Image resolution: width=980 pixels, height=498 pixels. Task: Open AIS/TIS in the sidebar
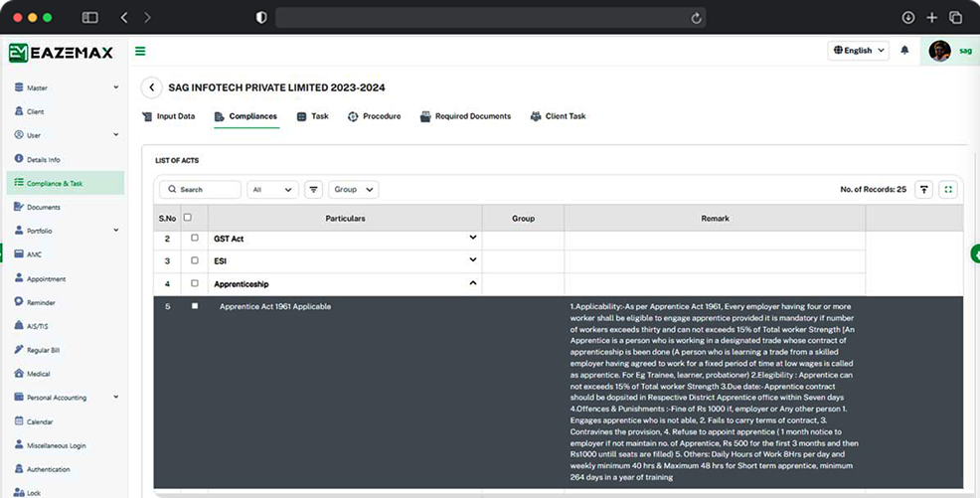(31, 326)
